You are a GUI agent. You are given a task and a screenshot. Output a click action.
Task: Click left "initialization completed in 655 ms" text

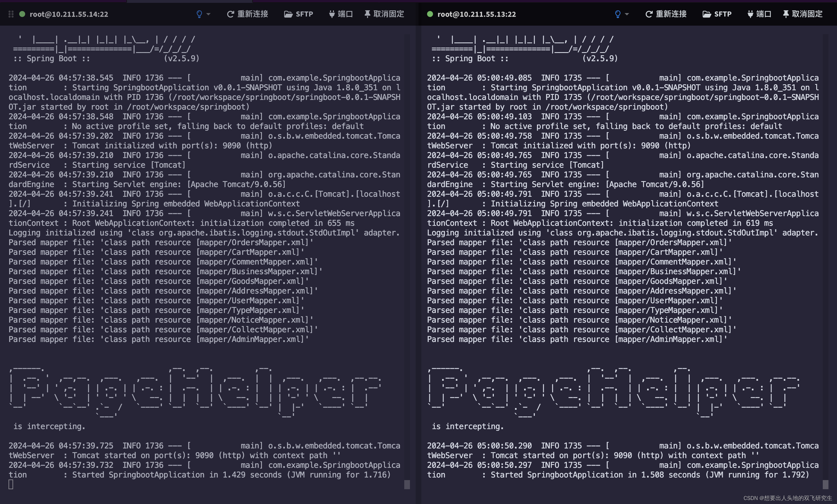point(277,223)
